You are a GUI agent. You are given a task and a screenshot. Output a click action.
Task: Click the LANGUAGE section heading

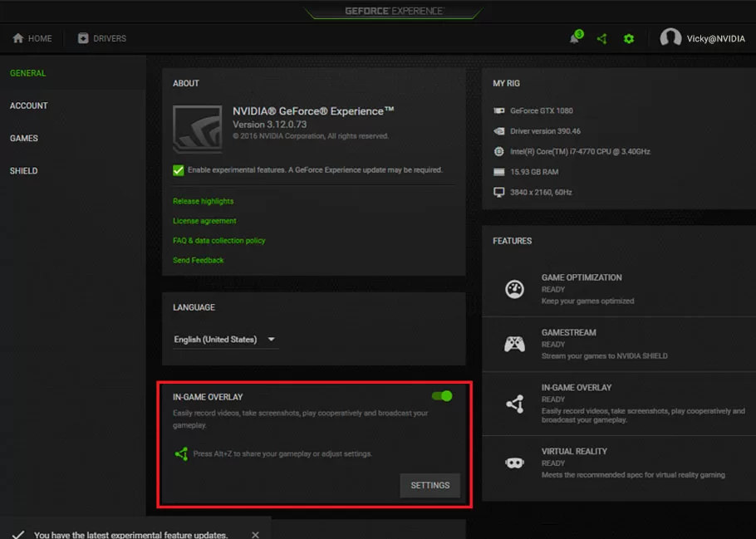click(194, 307)
